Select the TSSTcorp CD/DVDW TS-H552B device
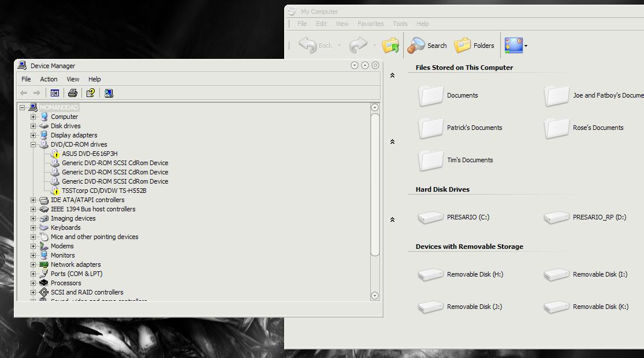644x358 pixels. [x=104, y=191]
